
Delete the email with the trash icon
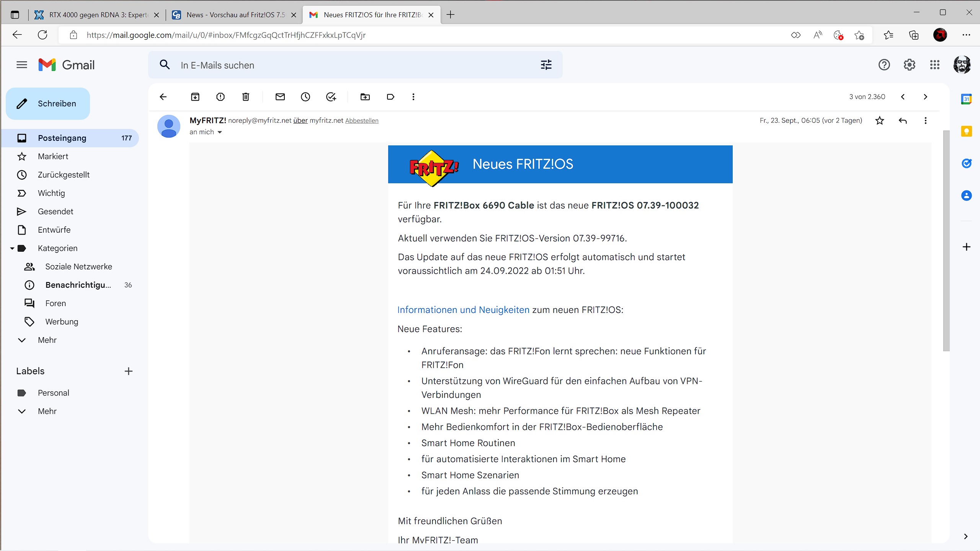click(246, 97)
